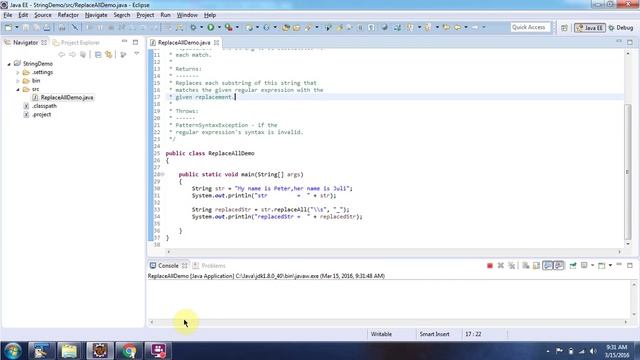Click Remove Launch console X icon

tap(501, 266)
